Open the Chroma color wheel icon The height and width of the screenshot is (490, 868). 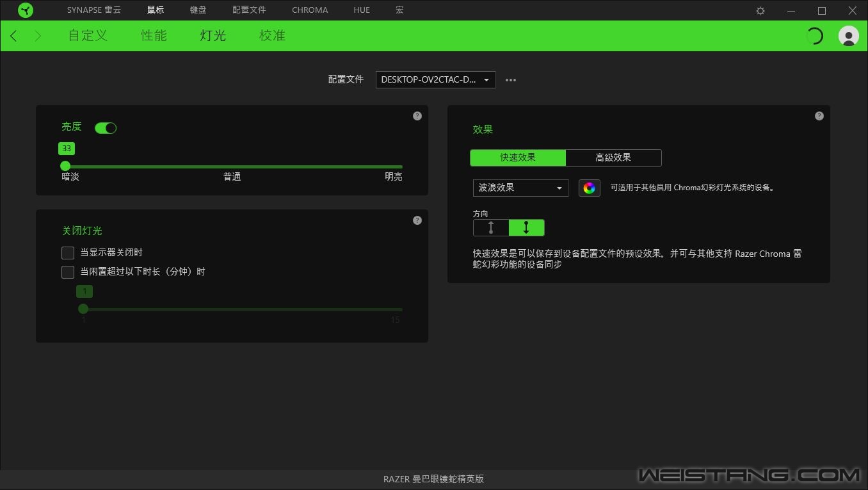click(590, 188)
